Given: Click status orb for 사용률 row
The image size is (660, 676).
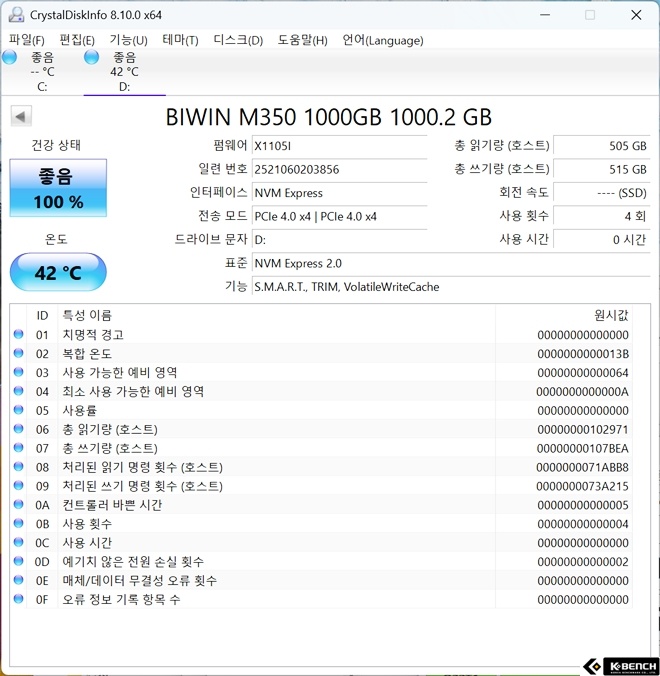Looking at the screenshot, I should (x=18, y=411).
